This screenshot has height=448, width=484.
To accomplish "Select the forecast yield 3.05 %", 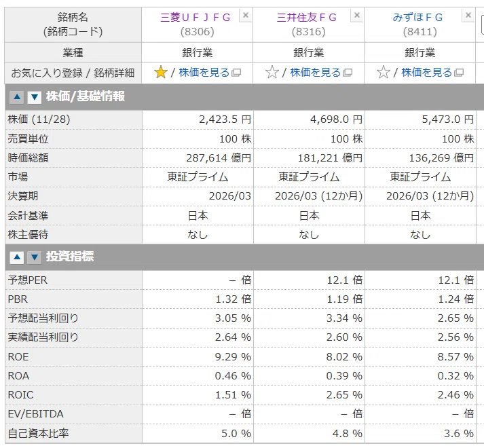I will pyautogui.click(x=198, y=318).
